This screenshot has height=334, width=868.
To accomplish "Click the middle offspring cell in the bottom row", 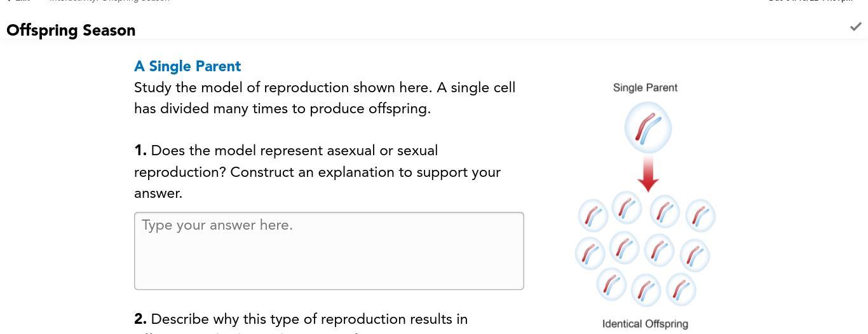I will click(x=646, y=290).
